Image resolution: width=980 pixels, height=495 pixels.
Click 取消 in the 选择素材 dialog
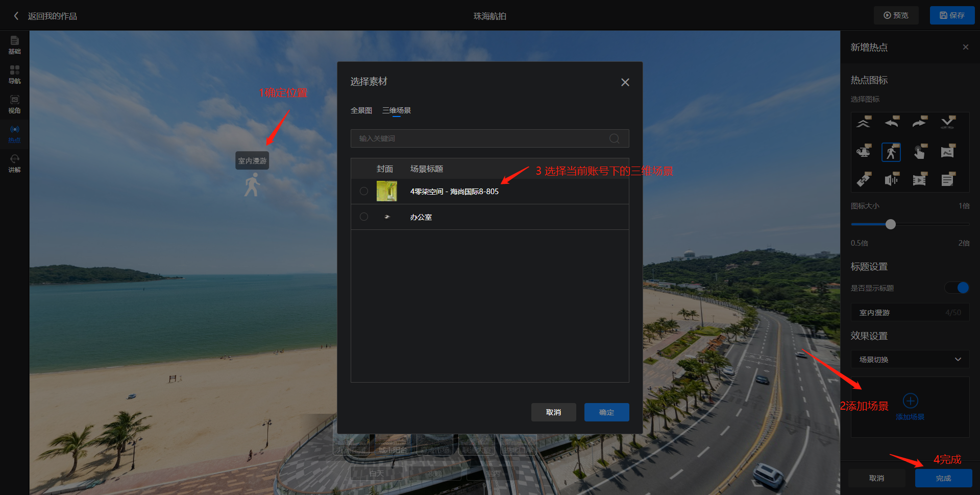(x=553, y=412)
